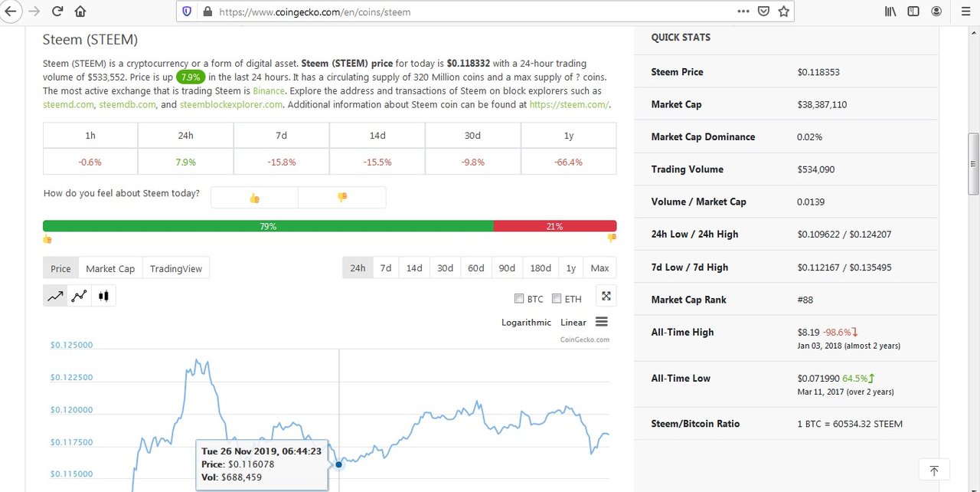Image resolution: width=980 pixels, height=492 pixels.
Task: Select the line chart icon
Action: click(x=55, y=296)
